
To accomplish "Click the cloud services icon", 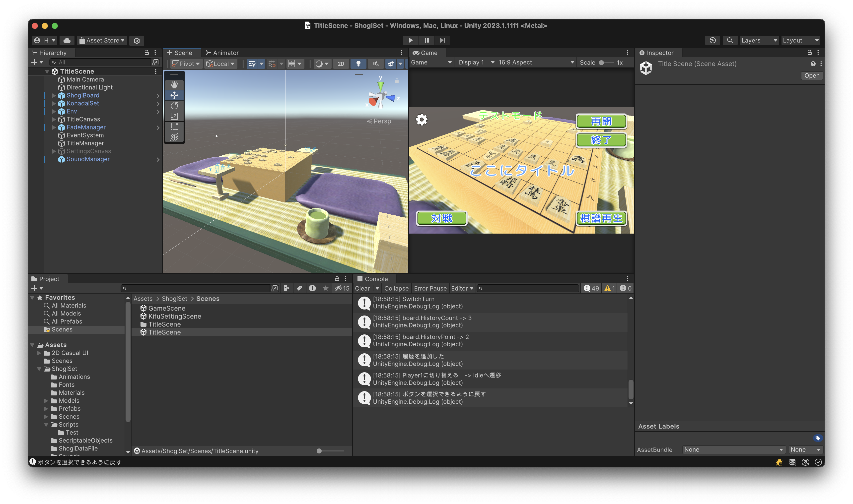I will coord(67,40).
